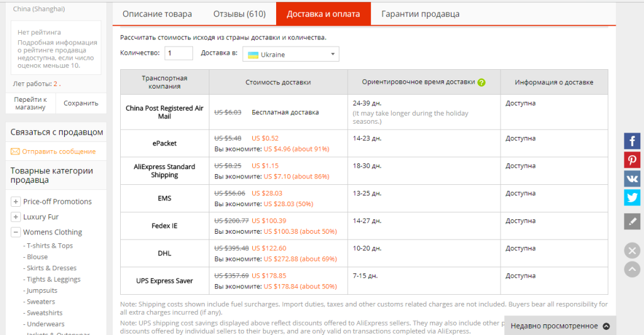Click Бесплатная доставка text
Image resolution: width=644 pixels, height=335 pixels.
pyautogui.click(x=285, y=112)
